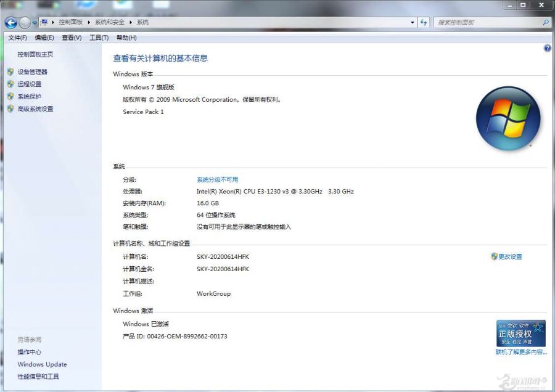Refresh the page with the refresh button
Image resolution: width=555 pixels, height=392 pixels.
424,22
